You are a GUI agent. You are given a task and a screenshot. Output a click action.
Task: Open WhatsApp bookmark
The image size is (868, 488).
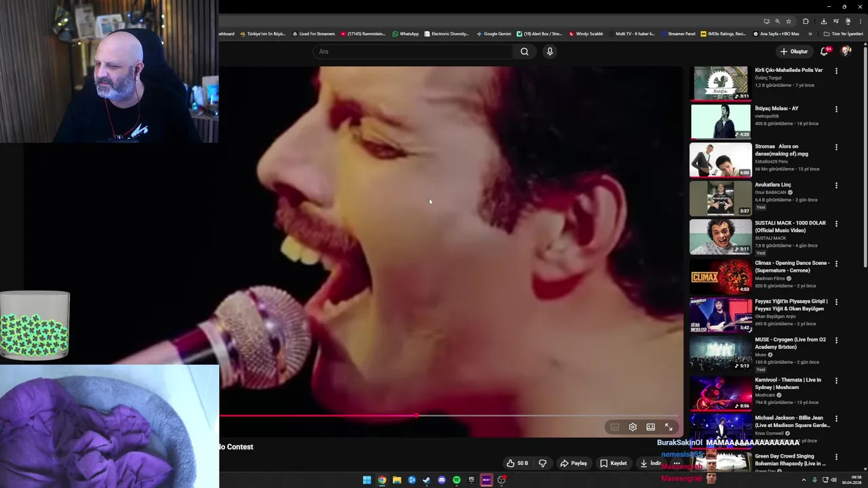pos(406,34)
